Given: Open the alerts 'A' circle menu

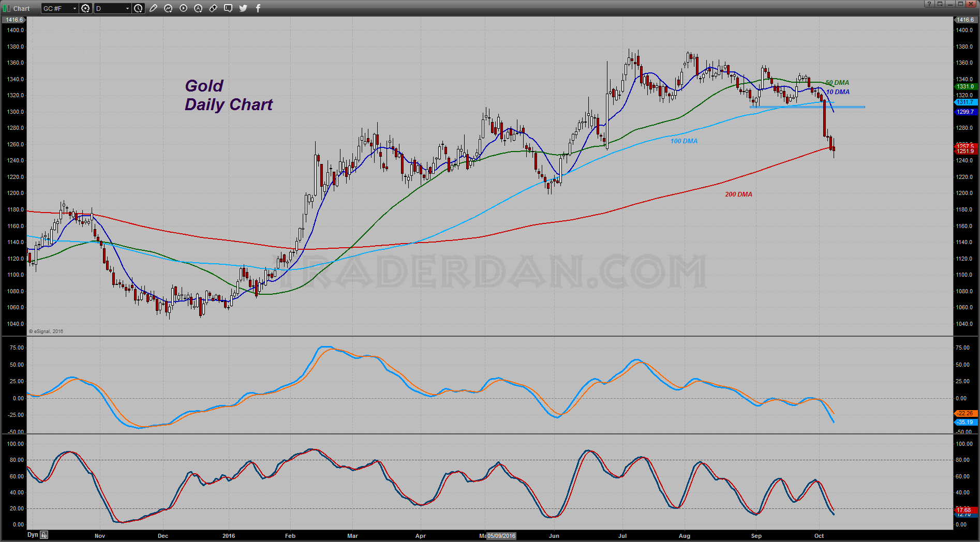Looking at the screenshot, I should tap(198, 8).
